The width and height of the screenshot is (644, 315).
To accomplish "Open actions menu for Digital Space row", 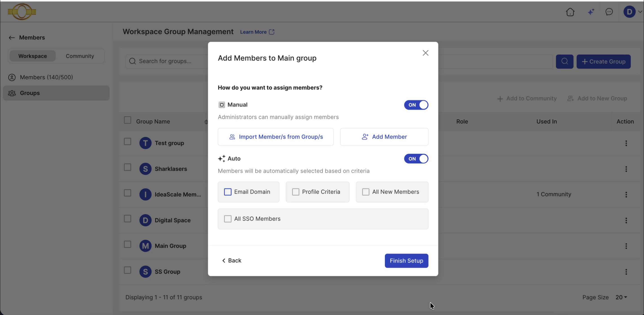I will coord(626,220).
